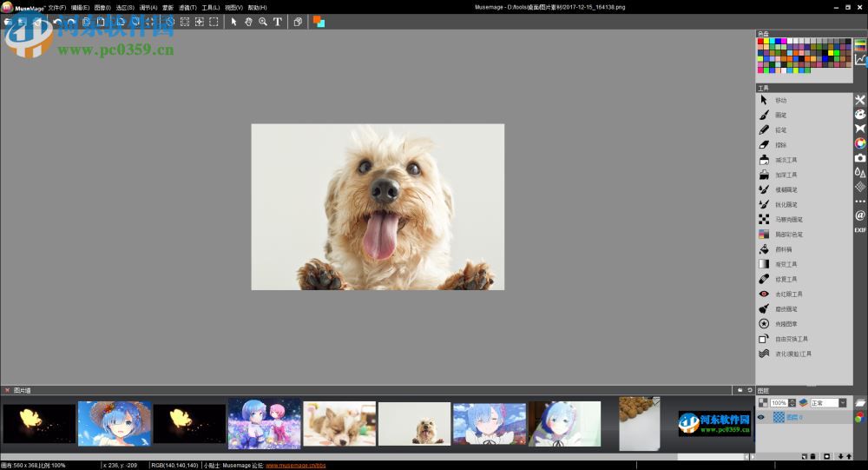Activate the Text tool in the top toolbar

[278, 22]
